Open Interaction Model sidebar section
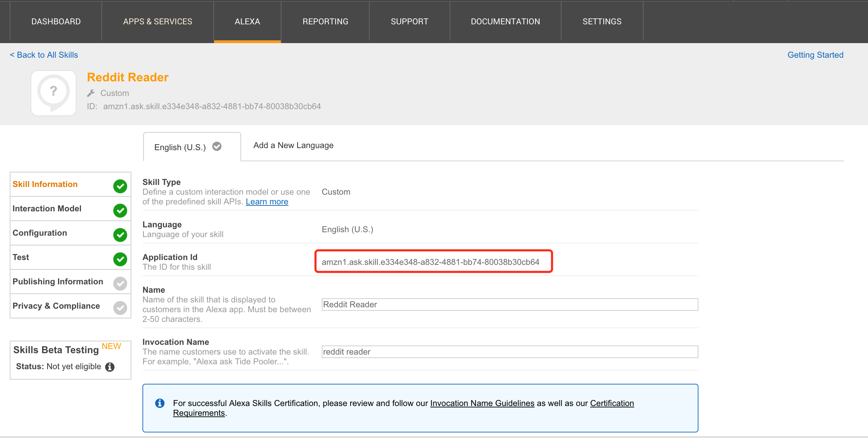This screenshot has width=868, height=438. pyautogui.click(x=71, y=209)
